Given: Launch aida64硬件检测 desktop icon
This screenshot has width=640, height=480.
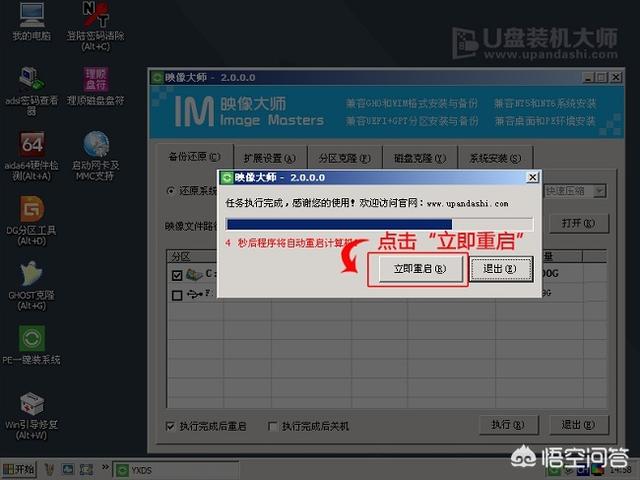Looking at the screenshot, I should (x=31, y=156).
